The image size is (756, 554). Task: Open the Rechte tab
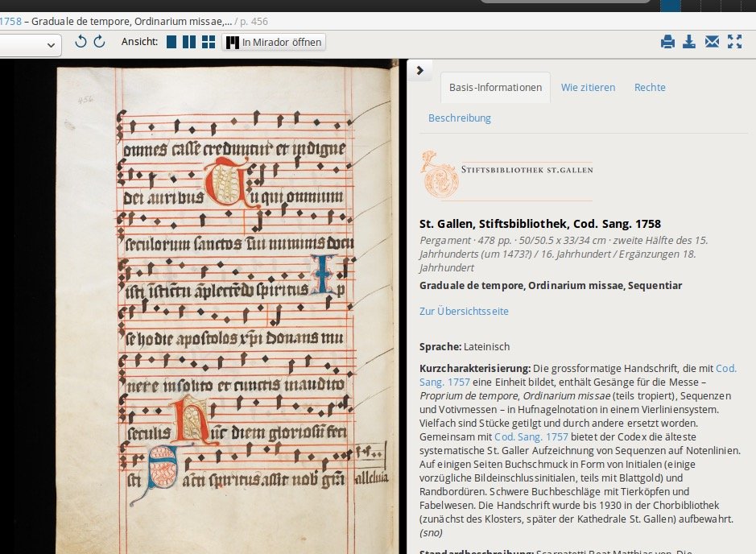(650, 87)
